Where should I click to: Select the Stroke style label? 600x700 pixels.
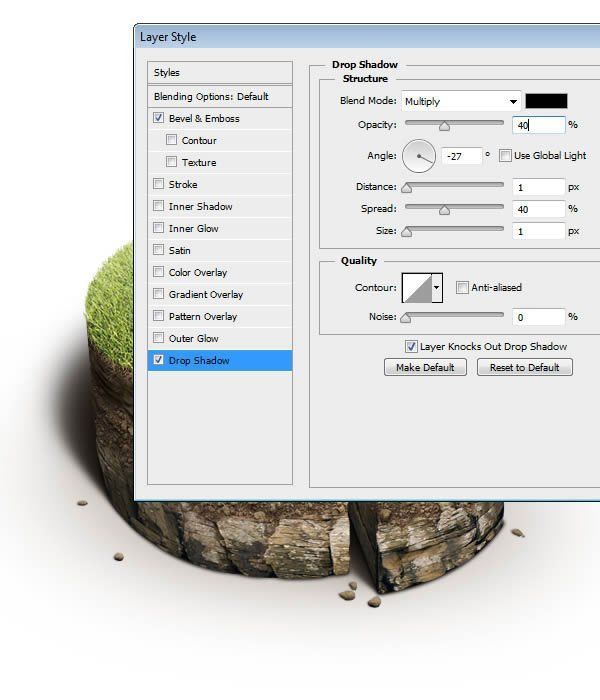pyautogui.click(x=183, y=184)
